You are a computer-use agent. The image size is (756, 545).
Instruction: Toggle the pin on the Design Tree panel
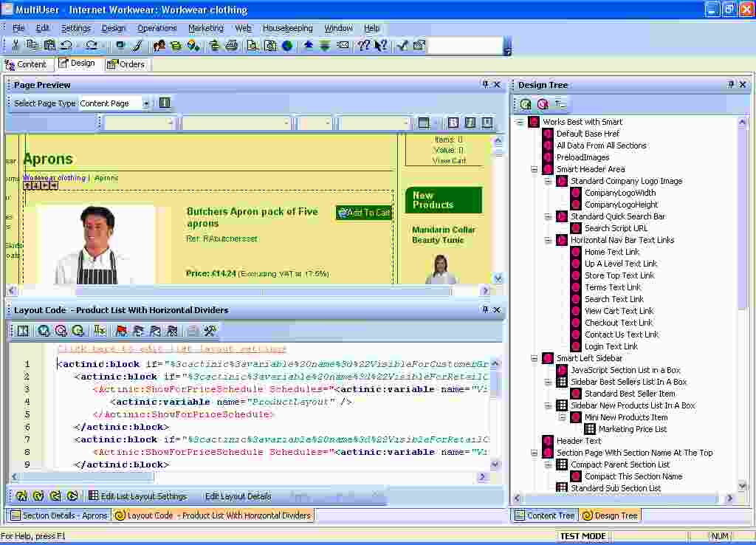(731, 85)
